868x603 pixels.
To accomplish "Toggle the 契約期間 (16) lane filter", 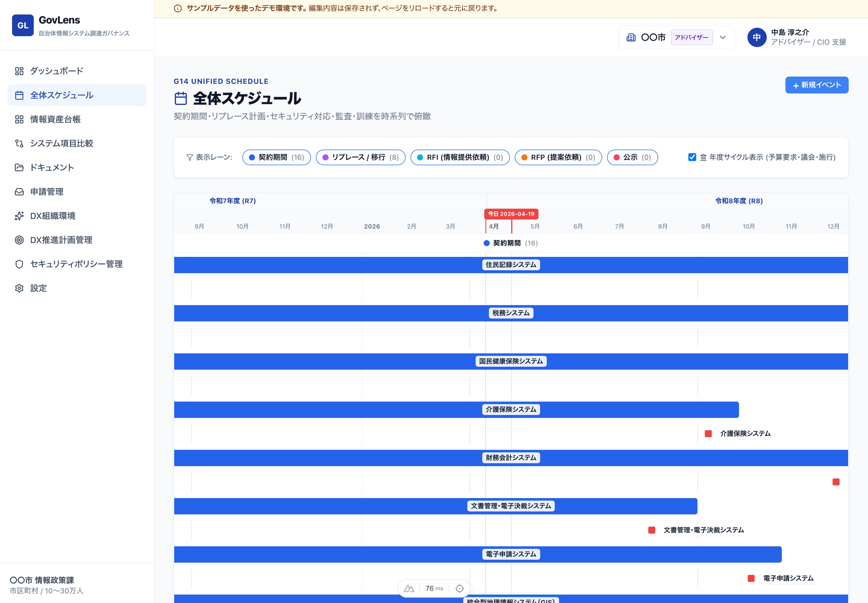I will pos(276,158).
